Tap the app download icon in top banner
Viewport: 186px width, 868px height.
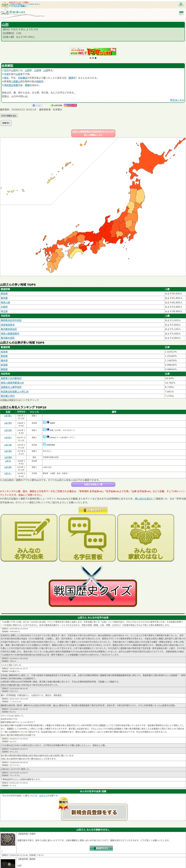tap(181, 4)
